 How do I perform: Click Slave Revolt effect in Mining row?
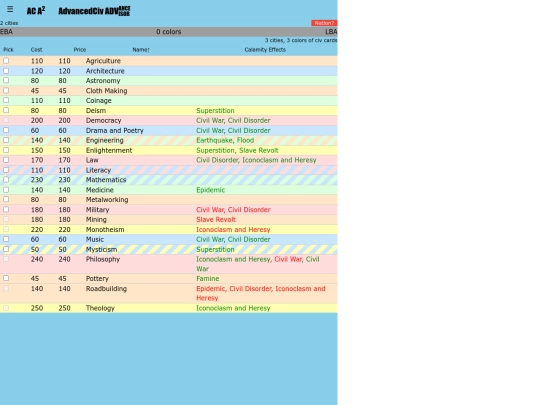pos(216,220)
